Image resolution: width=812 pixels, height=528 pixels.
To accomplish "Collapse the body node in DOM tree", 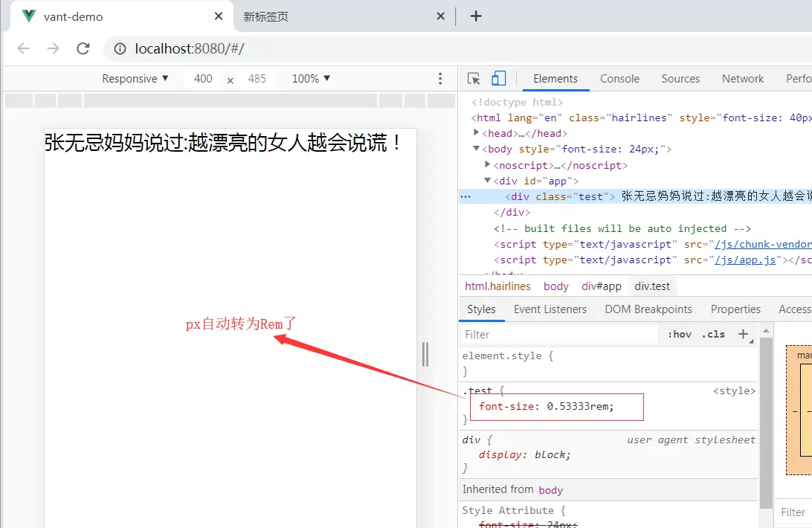I will (x=477, y=149).
